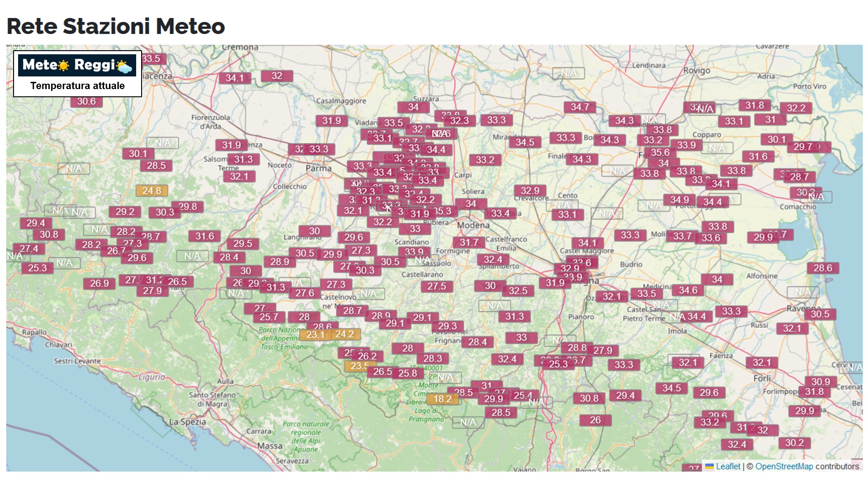The width and height of the screenshot is (868, 488).
Task: Open the 29.5 station marker
Action: pyautogui.click(x=243, y=244)
